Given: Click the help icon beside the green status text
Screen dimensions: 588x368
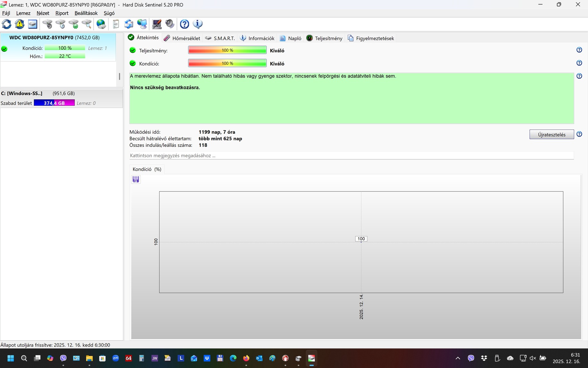Looking at the screenshot, I should click(x=579, y=76).
